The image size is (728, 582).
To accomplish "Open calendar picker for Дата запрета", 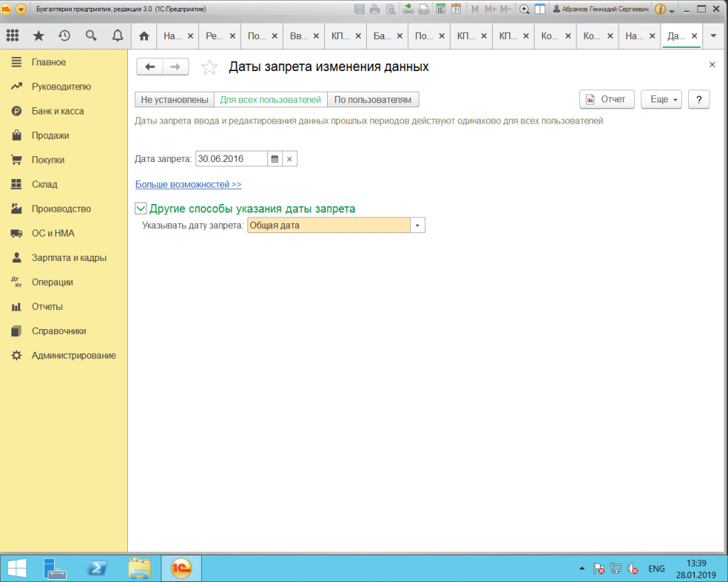I will [x=274, y=159].
